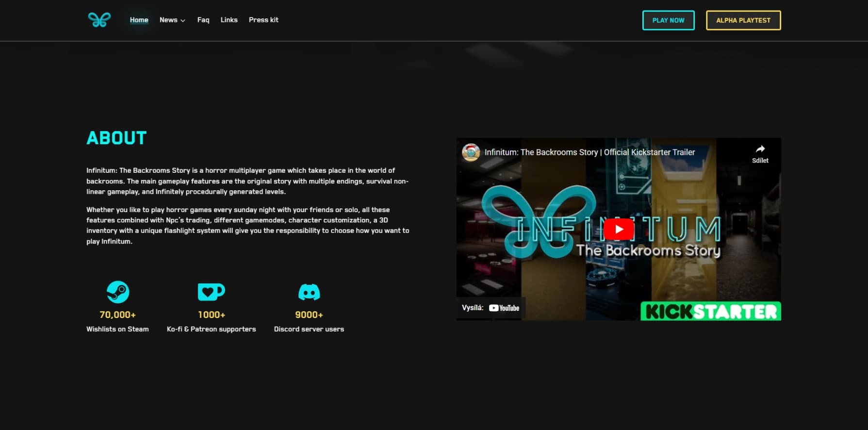The width and height of the screenshot is (868, 430).
Task: Click the Kickstarter banner on video
Action: (710, 312)
